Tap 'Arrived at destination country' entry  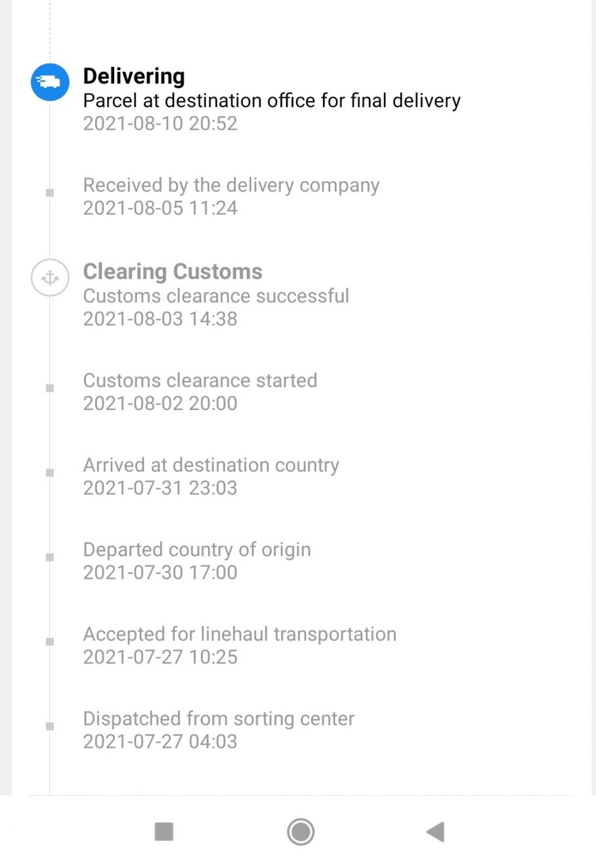[211, 476]
